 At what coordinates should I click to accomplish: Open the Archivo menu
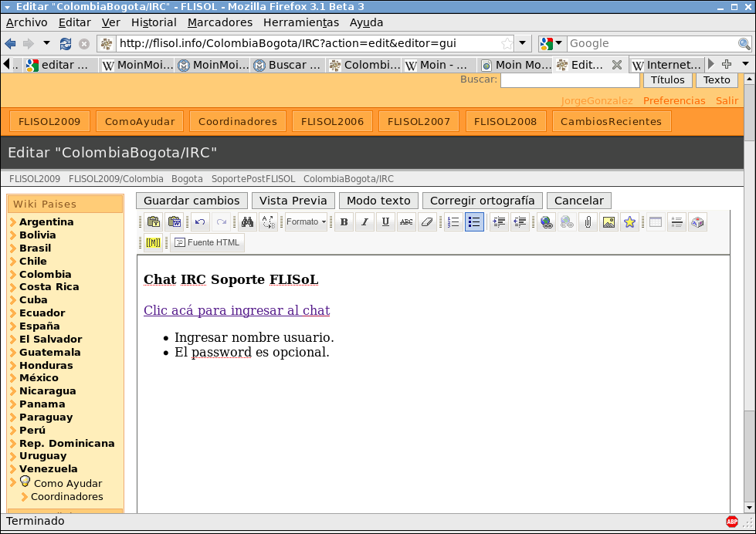point(26,22)
